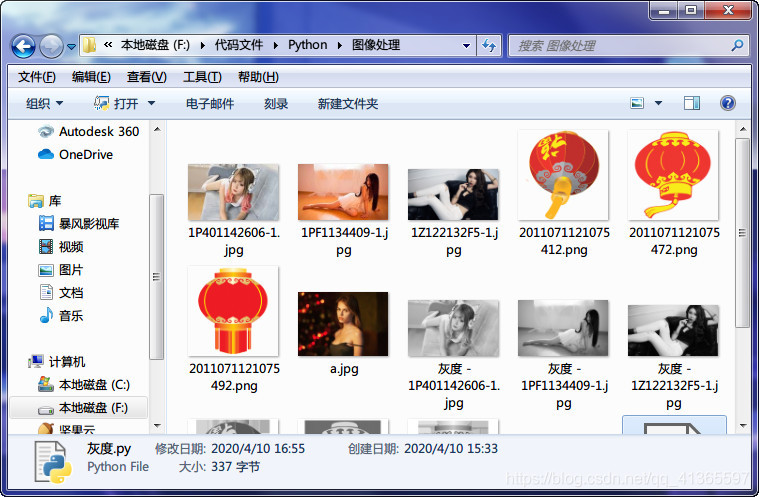This screenshot has width=759, height=497.
Task: Click the 灰度.py filename in details pane
Action: click(109, 449)
